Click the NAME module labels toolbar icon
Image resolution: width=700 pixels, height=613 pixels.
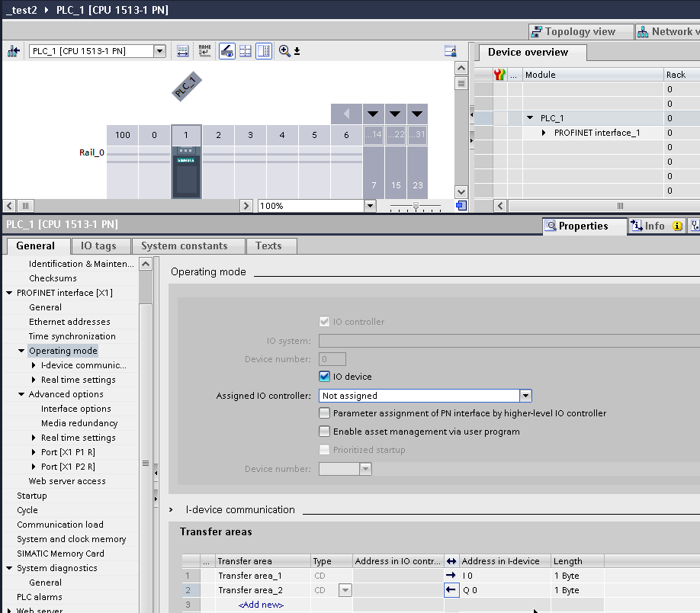[x=204, y=51]
